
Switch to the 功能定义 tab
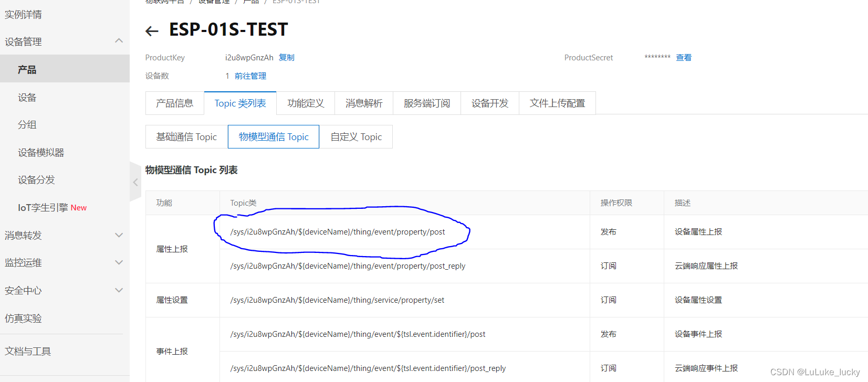coord(306,103)
